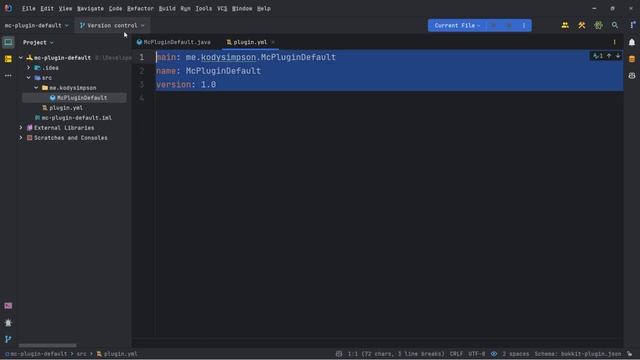
Task: Go to previous highlighted problem up arrow
Action: (609, 56)
